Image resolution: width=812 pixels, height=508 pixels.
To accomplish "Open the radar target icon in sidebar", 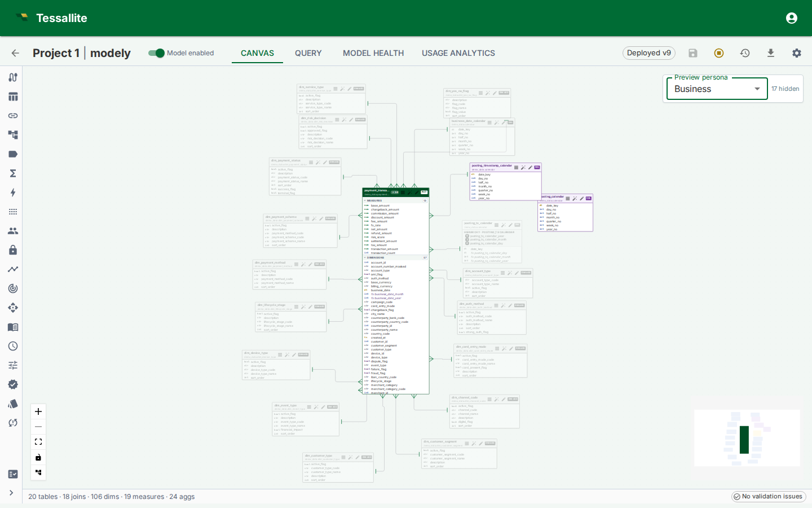I will coord(13,288).
